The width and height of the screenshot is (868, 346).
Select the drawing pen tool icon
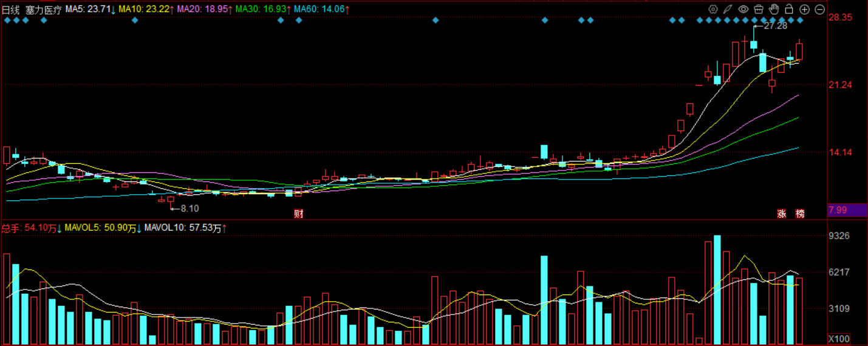click(x=728, y=9)
